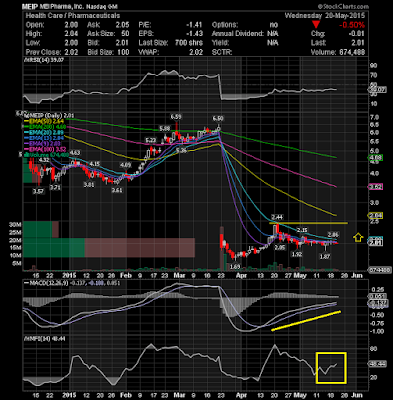Screen dimensions: 393x400
Task: Click the red down-triangle change indicator
Action: (x=317, y=25)
